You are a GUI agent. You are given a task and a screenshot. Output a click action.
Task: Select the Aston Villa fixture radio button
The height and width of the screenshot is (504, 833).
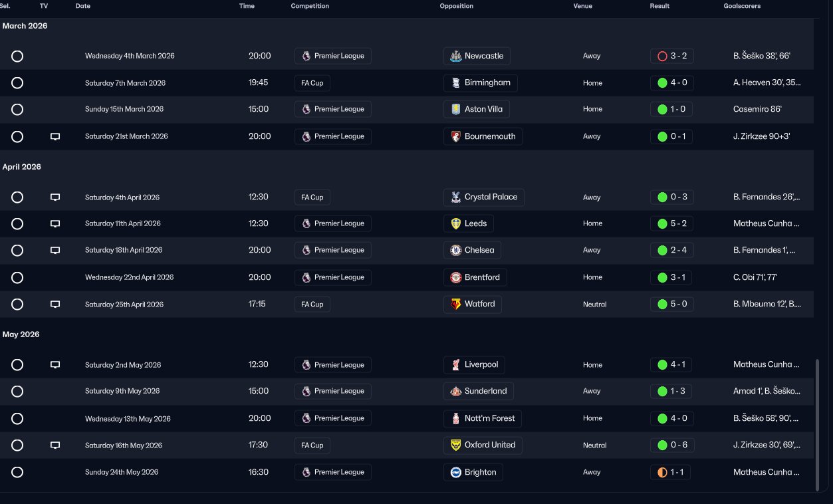point(17,109)
